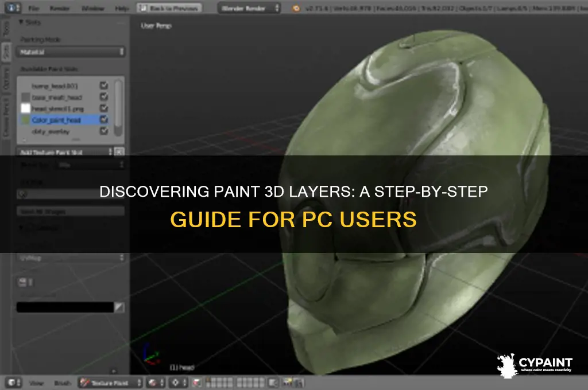The image size is (588, 390).
Task: Open the Add Texture Paint Slot dropdown
Action: 65,152
